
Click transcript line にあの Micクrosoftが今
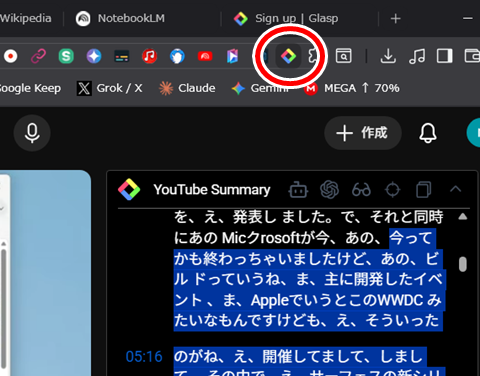(303, 238)
